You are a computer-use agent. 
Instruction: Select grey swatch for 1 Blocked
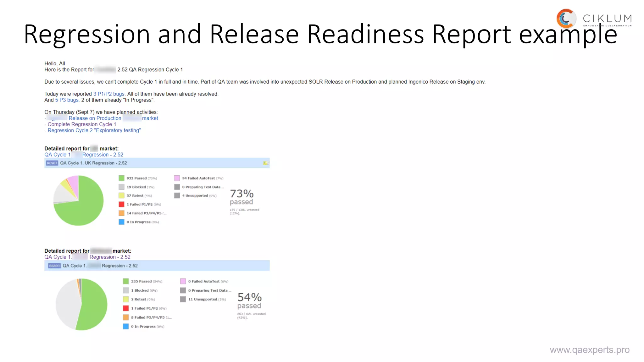(x=126, y=290)
